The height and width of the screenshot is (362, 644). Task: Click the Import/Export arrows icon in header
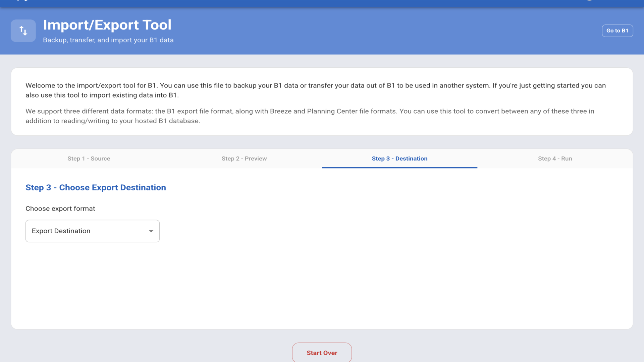tap(23, 31)
